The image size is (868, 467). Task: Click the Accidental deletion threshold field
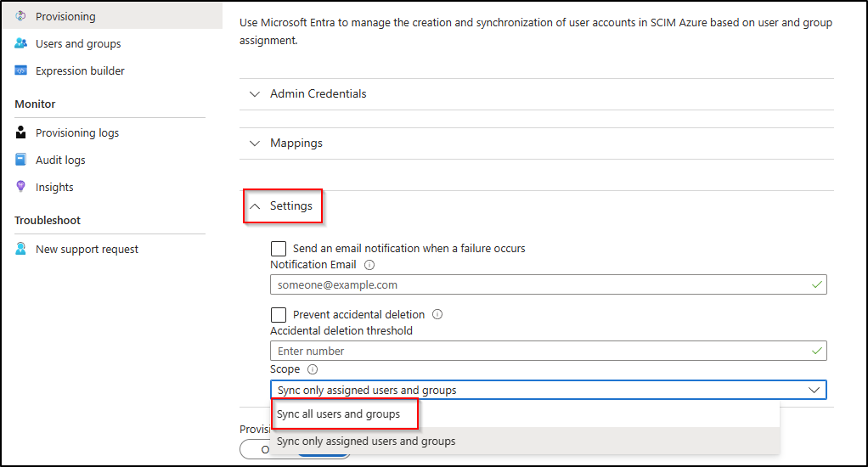(539, 351)
